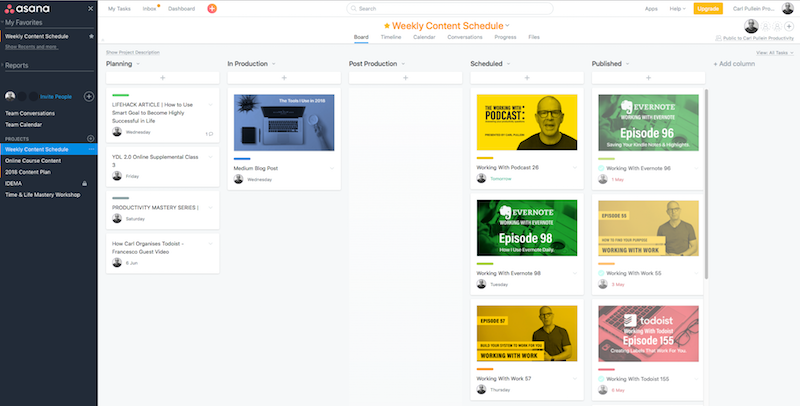
Task: Click the plus circle beside Invite People
Action: coord(89,96)
